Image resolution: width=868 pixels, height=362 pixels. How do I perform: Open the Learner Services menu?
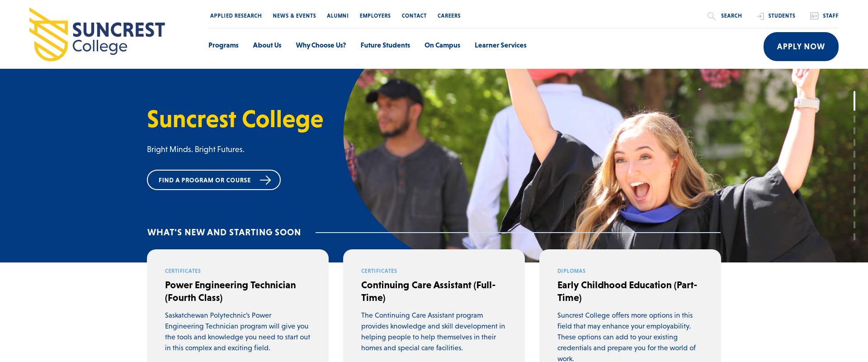click(x=500, y=45)
